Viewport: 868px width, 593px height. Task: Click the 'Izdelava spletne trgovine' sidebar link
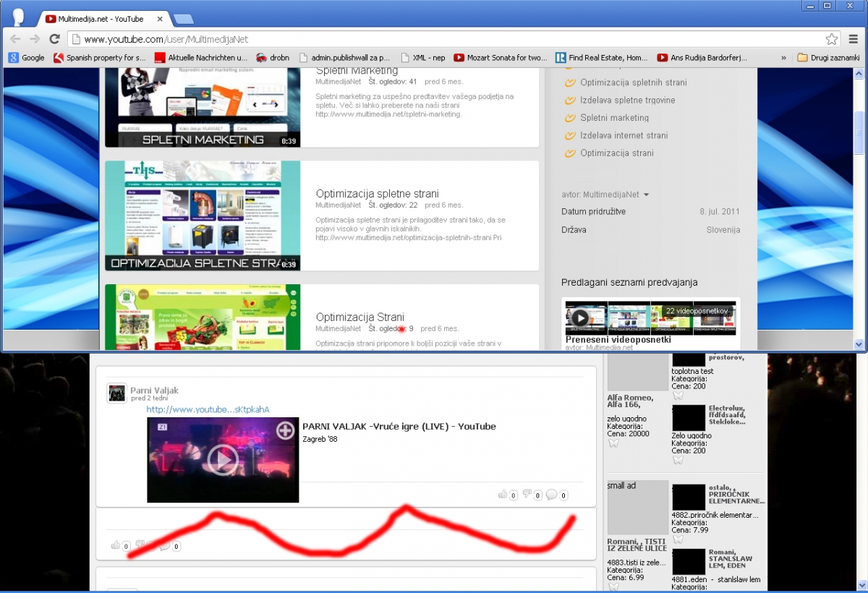point(627,100)
